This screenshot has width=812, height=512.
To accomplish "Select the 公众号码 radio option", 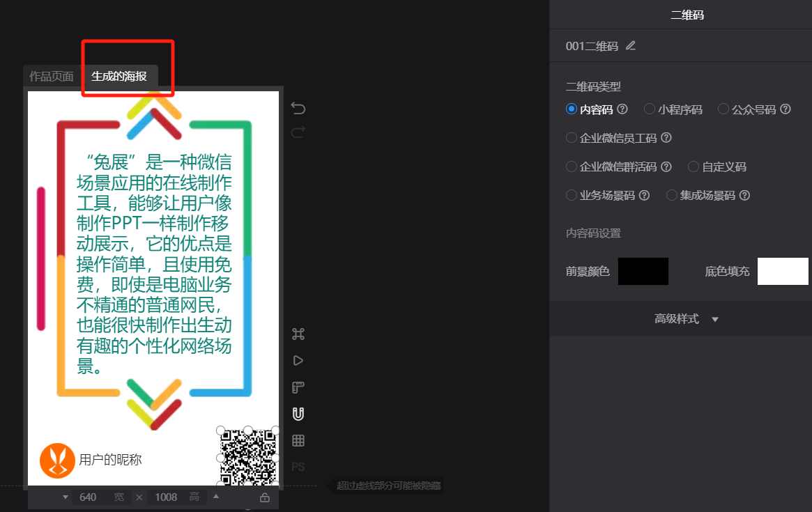I will [x=723, y=109].
